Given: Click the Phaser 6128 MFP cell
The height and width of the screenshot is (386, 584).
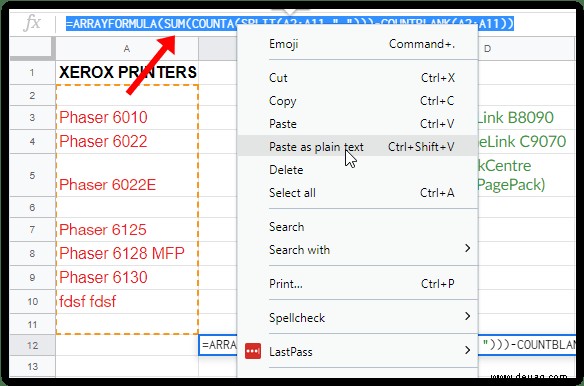Looking at the screenshot, I should point(127,253).
